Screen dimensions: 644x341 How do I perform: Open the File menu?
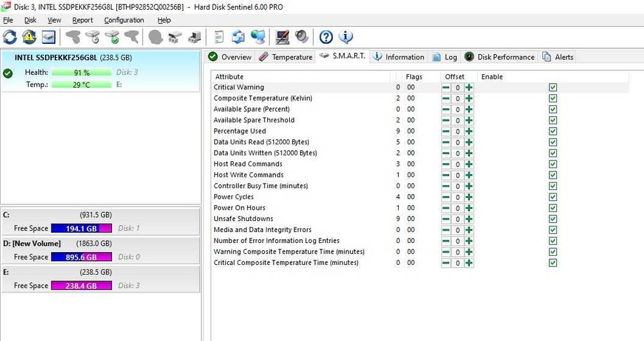click(8, 20)
